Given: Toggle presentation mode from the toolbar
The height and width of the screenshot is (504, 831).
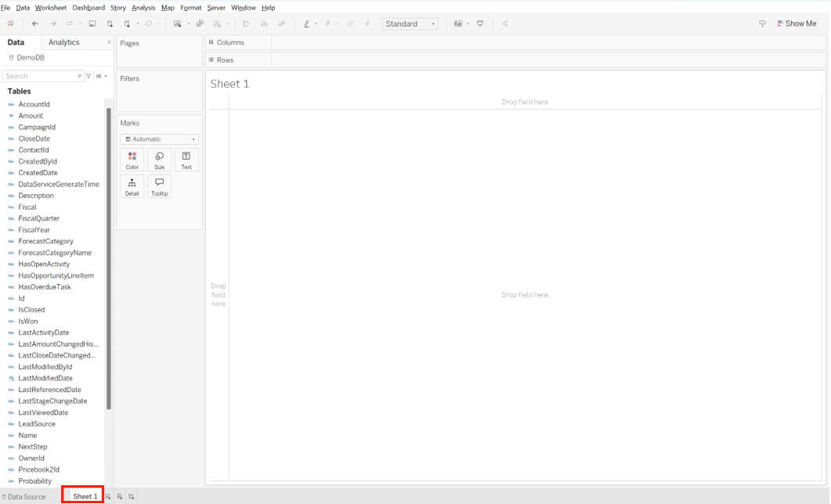Looking at the screenshot, I should 479,23.
